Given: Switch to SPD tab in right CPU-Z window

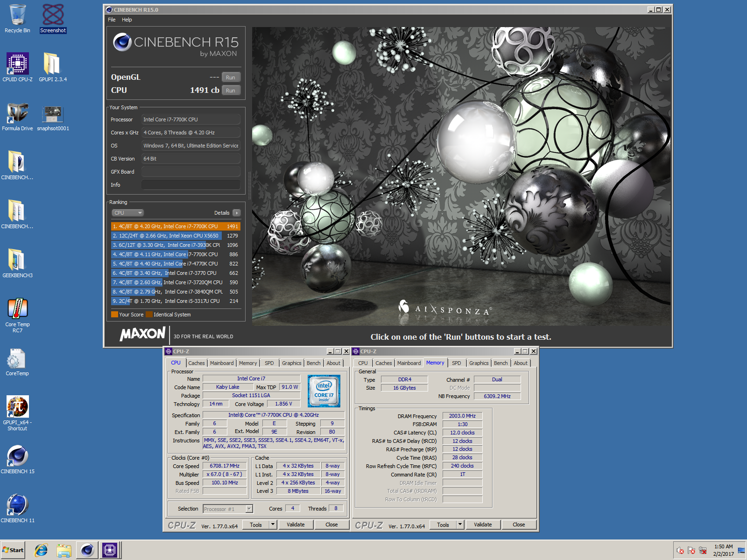Looking at the screenshot, I should 457,363.
